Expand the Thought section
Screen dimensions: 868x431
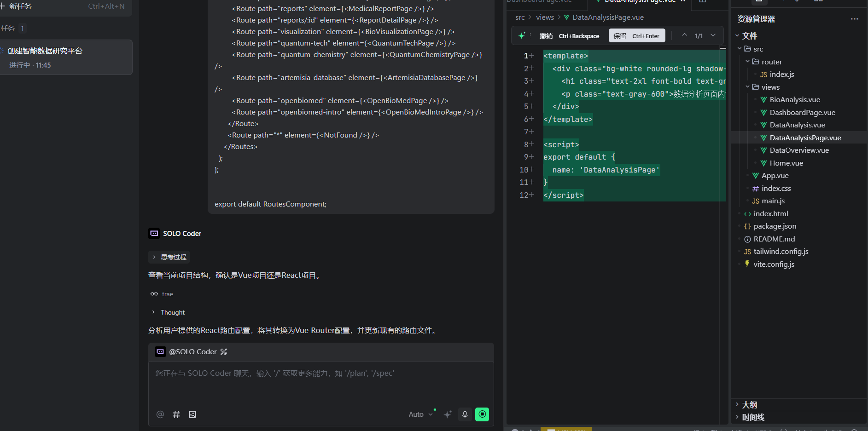(169, 312)
